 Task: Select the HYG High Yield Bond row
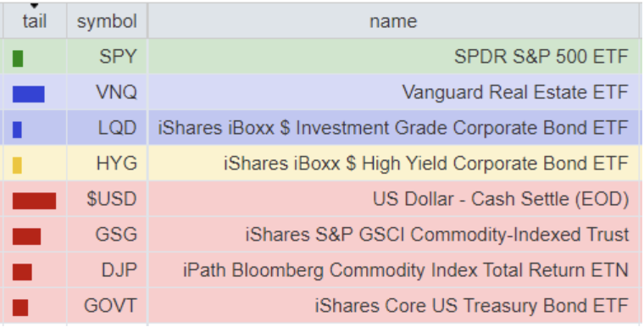[x=322, y=163]
